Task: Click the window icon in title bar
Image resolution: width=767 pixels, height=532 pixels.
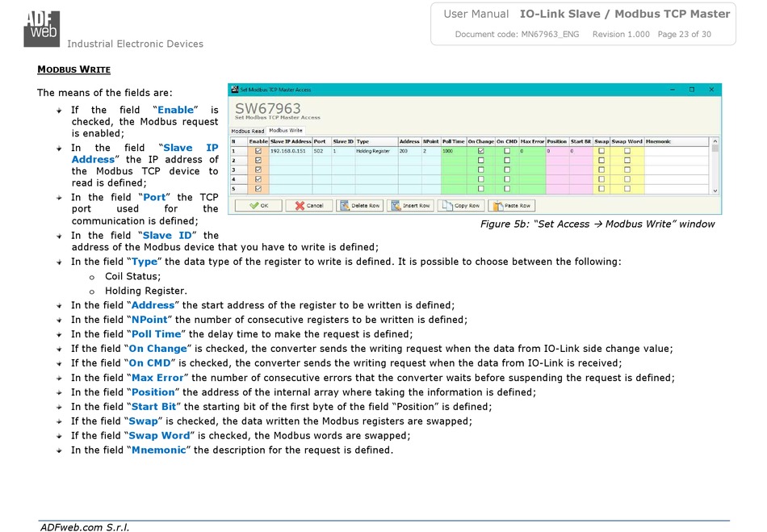Action: 235,90
